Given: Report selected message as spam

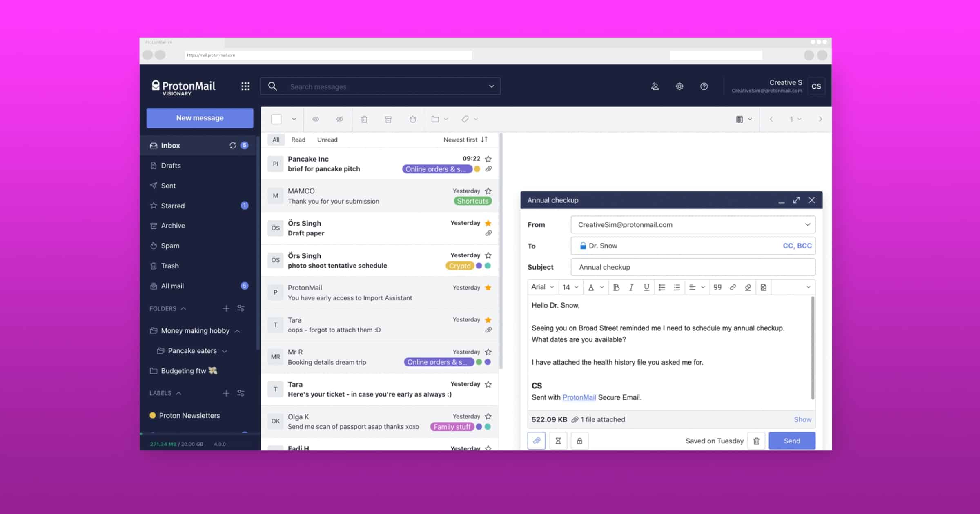Looking at the screenshot, I should point(413,119).
